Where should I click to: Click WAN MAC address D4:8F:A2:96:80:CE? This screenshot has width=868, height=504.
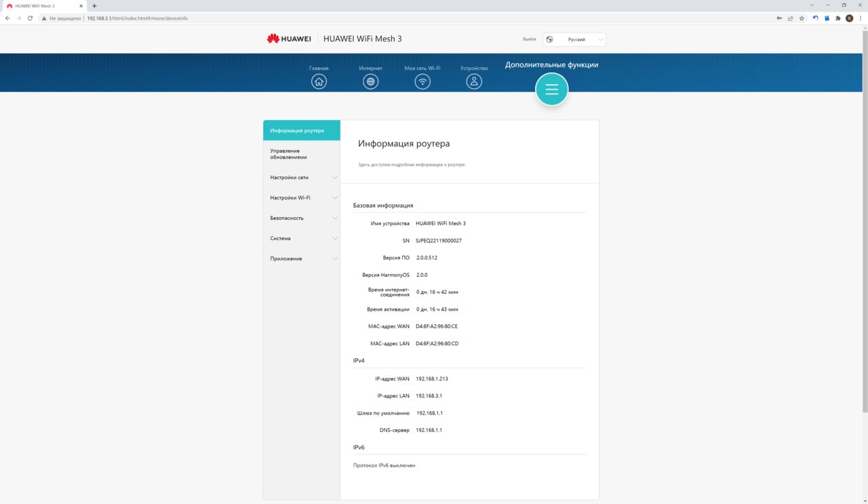pyautogui.click(x=437, y=326)
